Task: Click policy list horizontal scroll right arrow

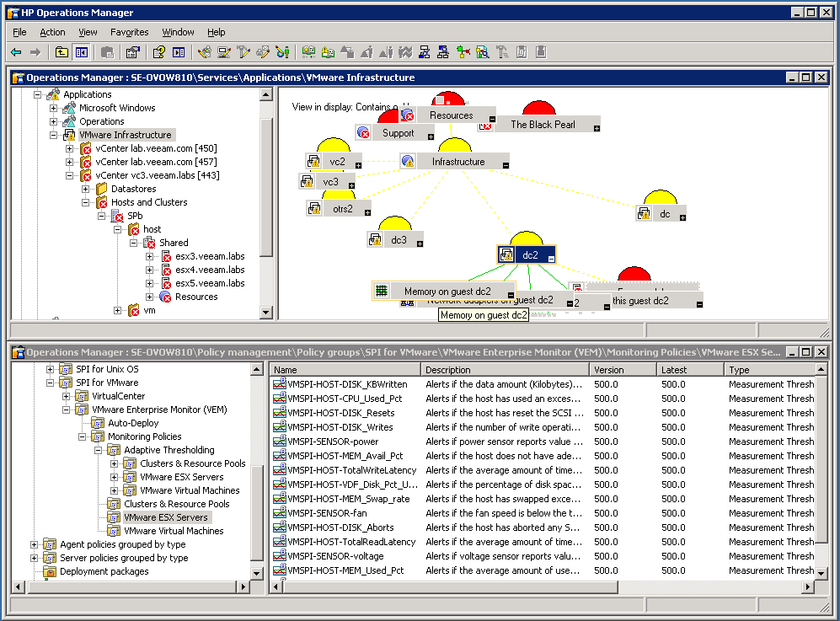Action: (808, 587)
